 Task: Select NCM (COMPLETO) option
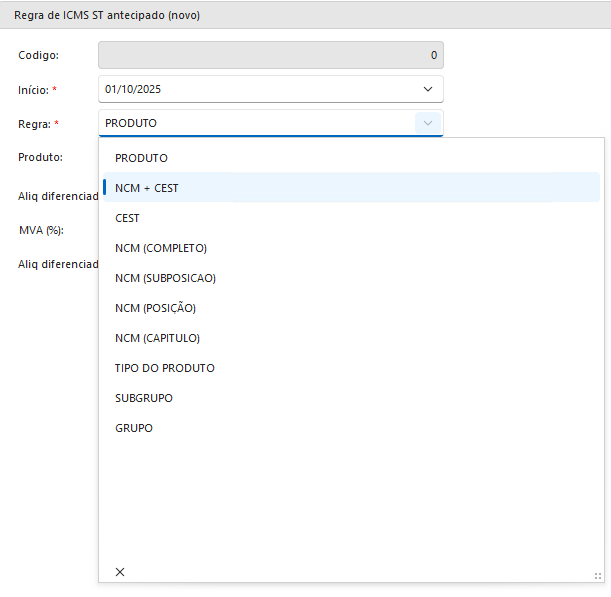[x=161, y=248]
